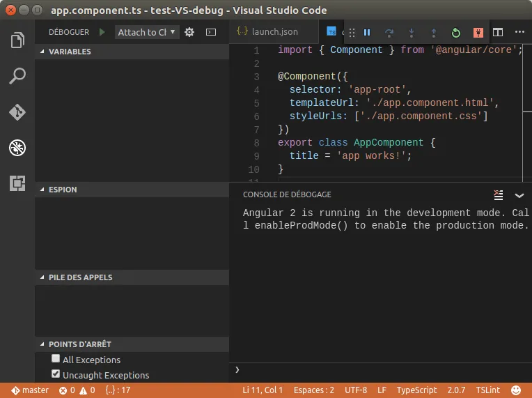Viewport: 532px width, 398px height.
Task: Enable All Exceptions breakpoint
Action: 56,358
